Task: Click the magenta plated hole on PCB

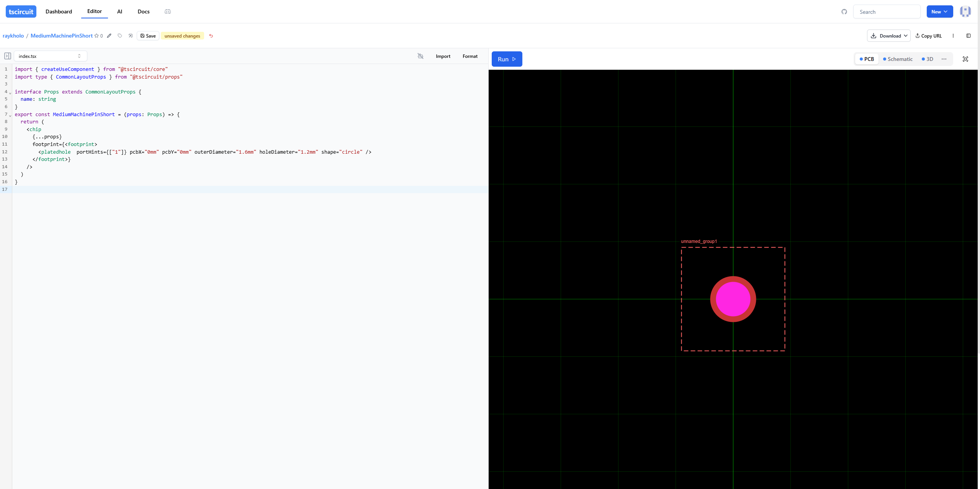Action: [x=733, y=299]
